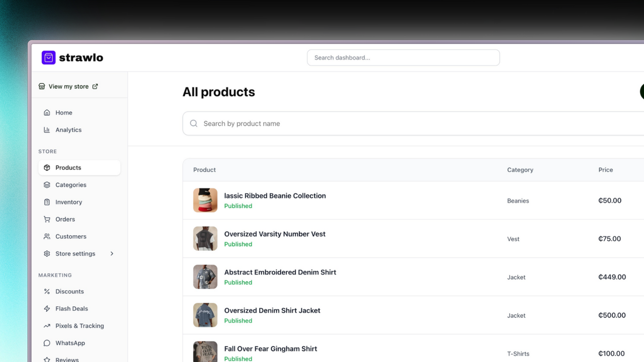Viewport: 644px width, 362px height.
Task: Click the Store settings gear icon
Action: (47, 253)
